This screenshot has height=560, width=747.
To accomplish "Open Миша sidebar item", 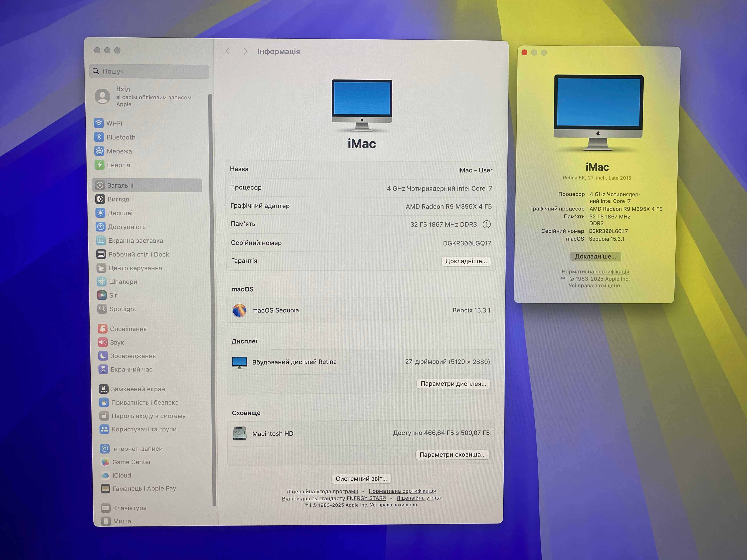I will click(x=116, y=521).
